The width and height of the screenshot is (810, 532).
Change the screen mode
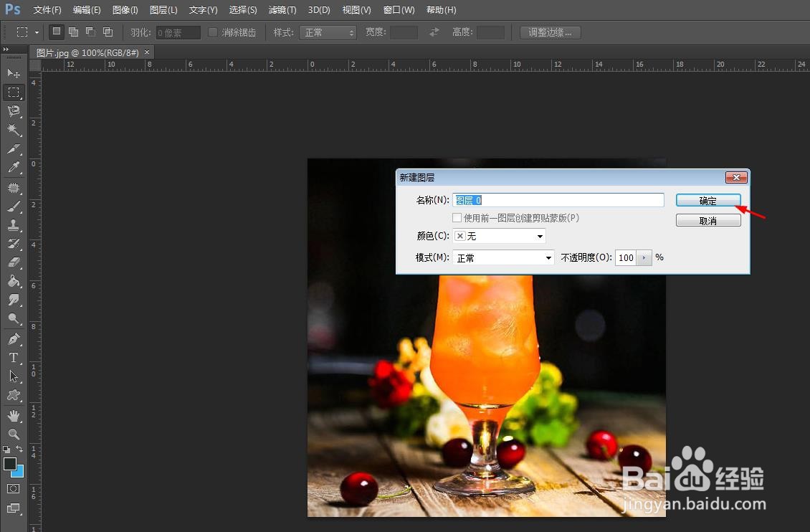[x=14, y=508]
